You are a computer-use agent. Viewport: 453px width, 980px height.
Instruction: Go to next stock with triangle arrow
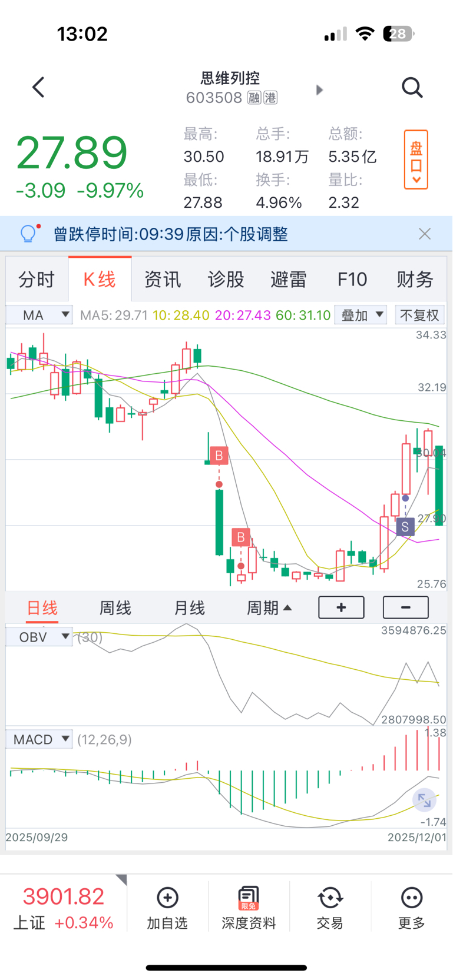click(x=319, y=90)
